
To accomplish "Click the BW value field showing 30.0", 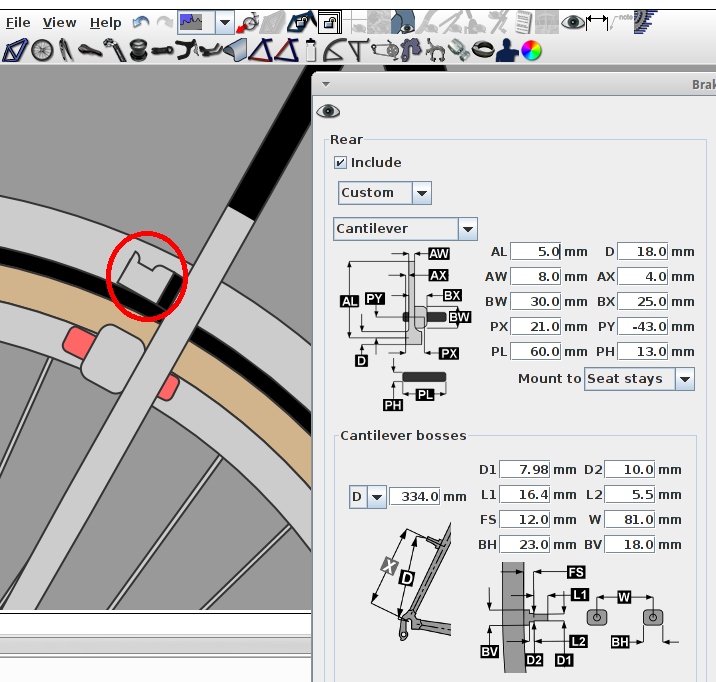I will pyautogui.click(x=535, y=301).
